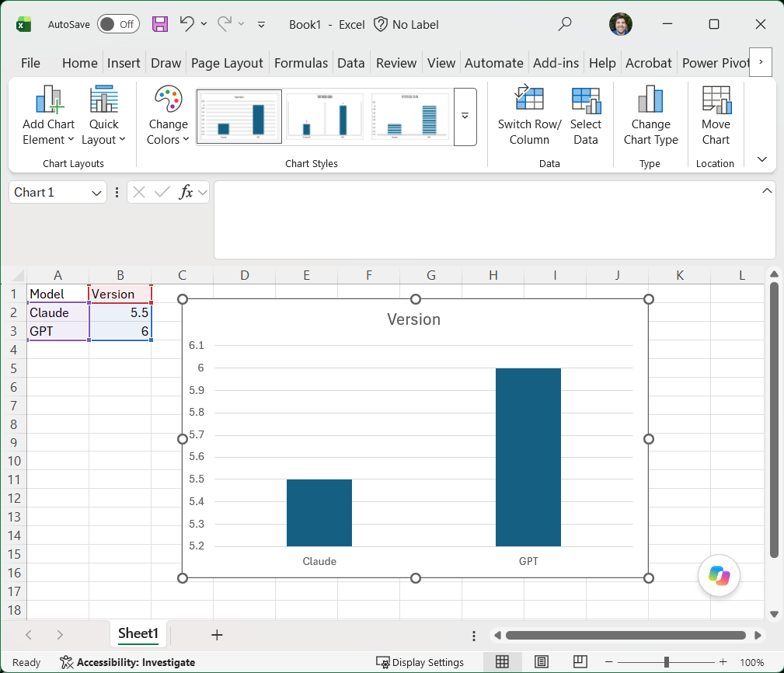Screen dimensions: 784x673
Task: Show more ribbon tabs with right arrow
Action: tap(761, 62)
